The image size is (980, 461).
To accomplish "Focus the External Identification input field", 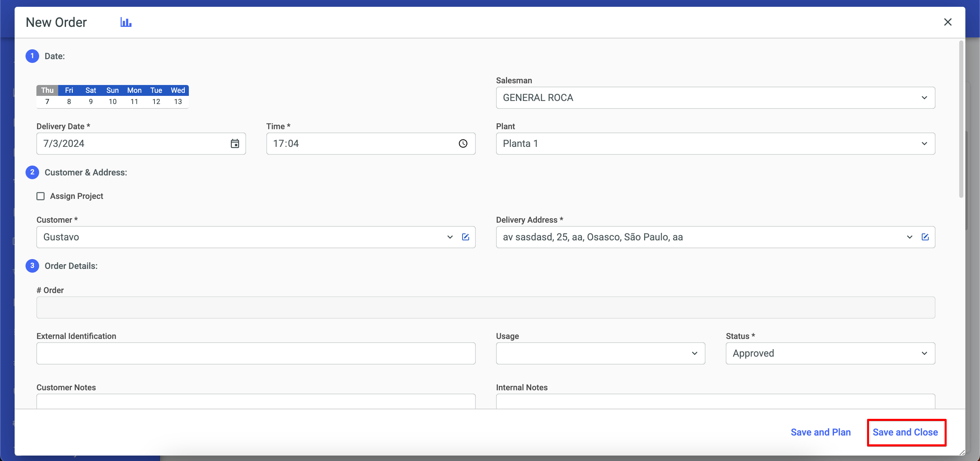I will [256, 353].
